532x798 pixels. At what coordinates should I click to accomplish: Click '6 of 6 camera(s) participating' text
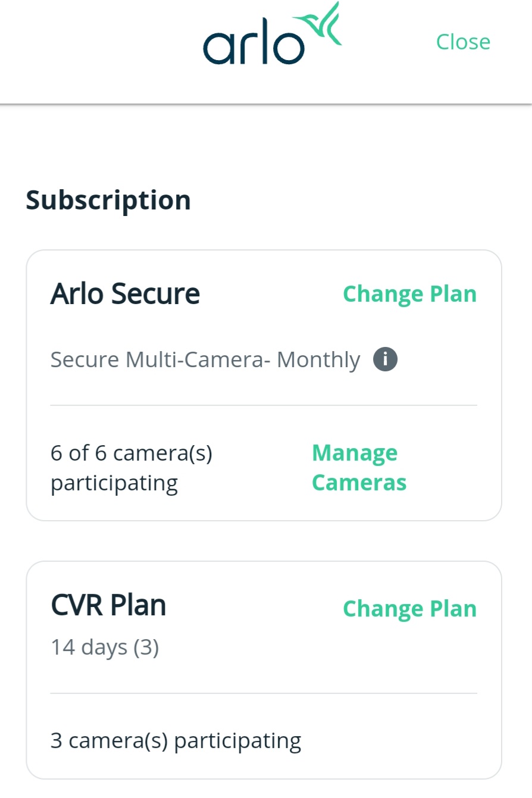point(131,467)
